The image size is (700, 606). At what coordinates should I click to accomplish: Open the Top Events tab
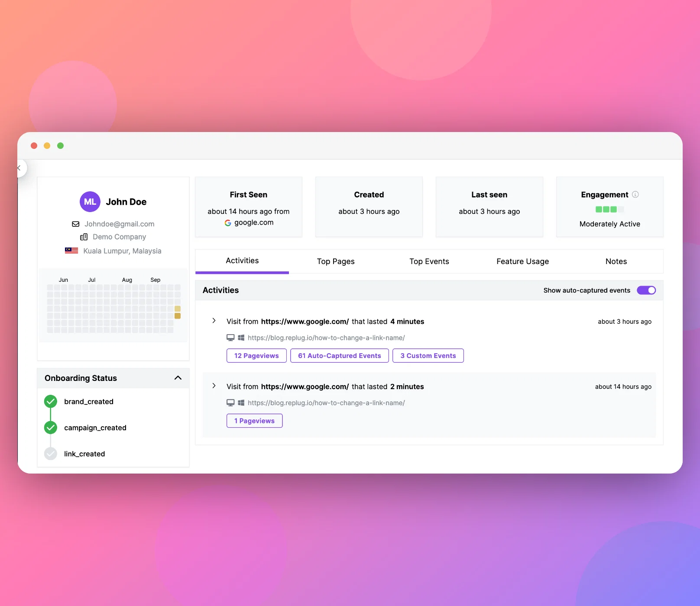pos(429,261)
